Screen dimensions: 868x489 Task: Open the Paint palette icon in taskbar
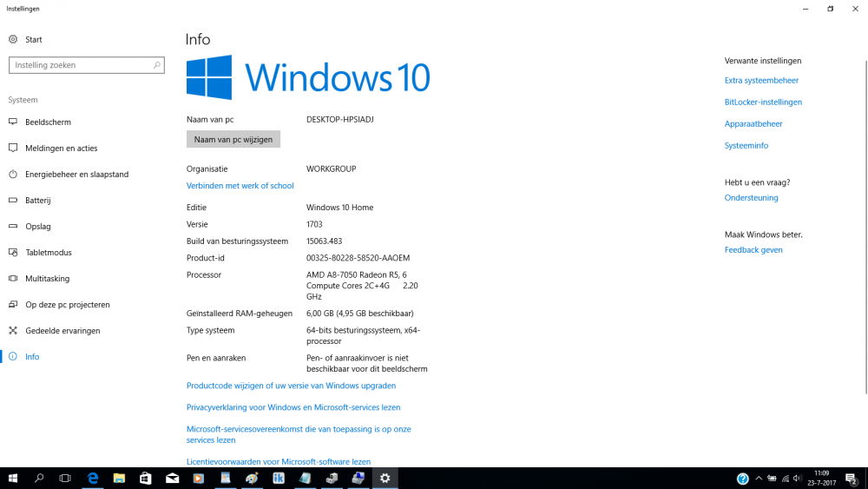click(x=252, y=478)
